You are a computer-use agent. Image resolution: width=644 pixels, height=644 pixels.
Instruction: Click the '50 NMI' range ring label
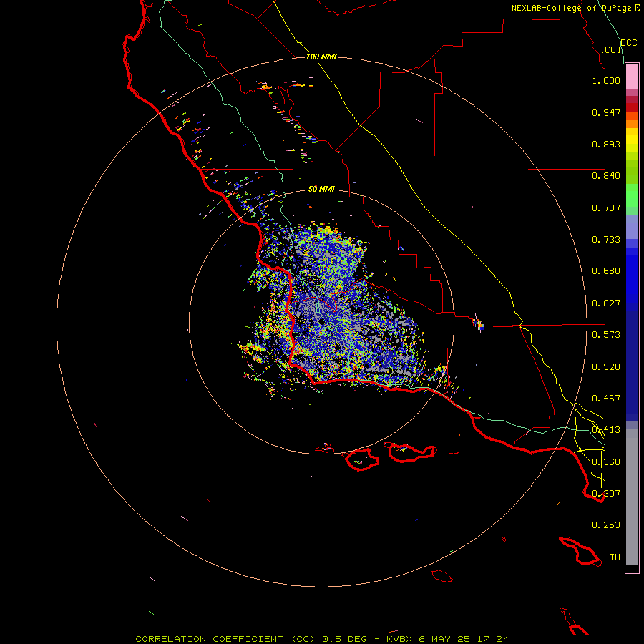point(321,189)
